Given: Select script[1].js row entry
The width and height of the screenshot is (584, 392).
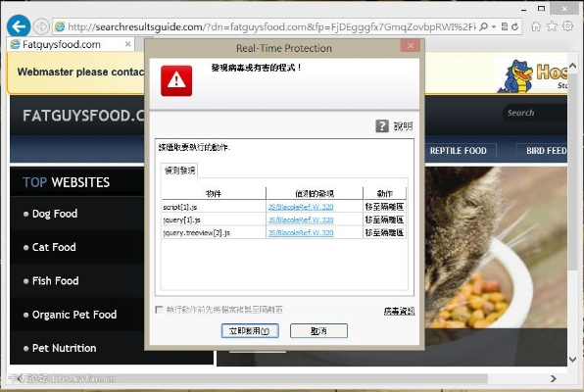Looking at the screenshot, I should [x=180, y=207].
